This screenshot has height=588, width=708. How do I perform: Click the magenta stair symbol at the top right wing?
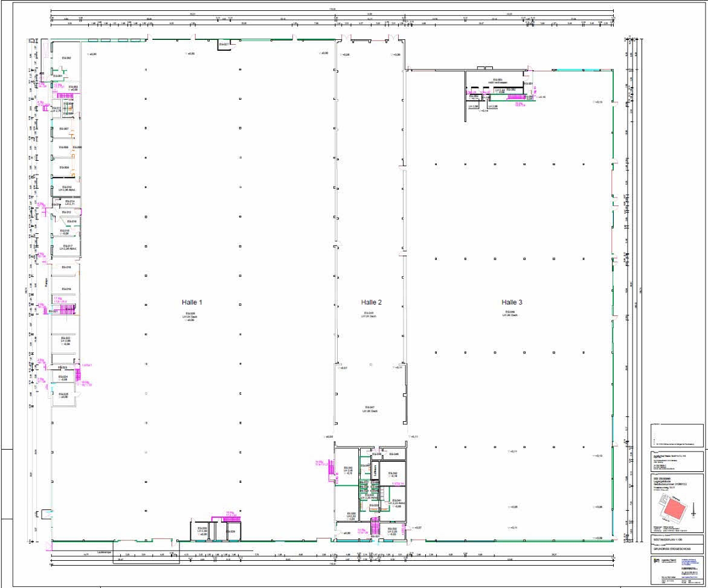click(517, 97)
